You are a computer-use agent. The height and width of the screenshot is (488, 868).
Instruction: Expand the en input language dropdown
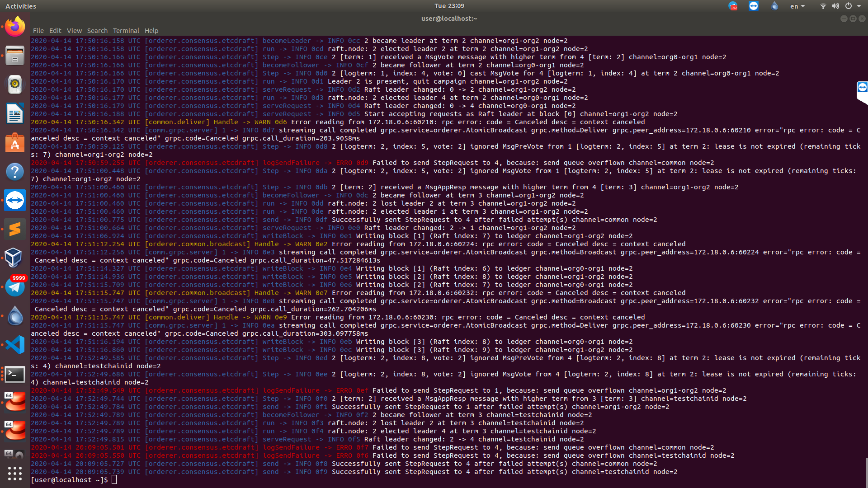coord(797,6)
